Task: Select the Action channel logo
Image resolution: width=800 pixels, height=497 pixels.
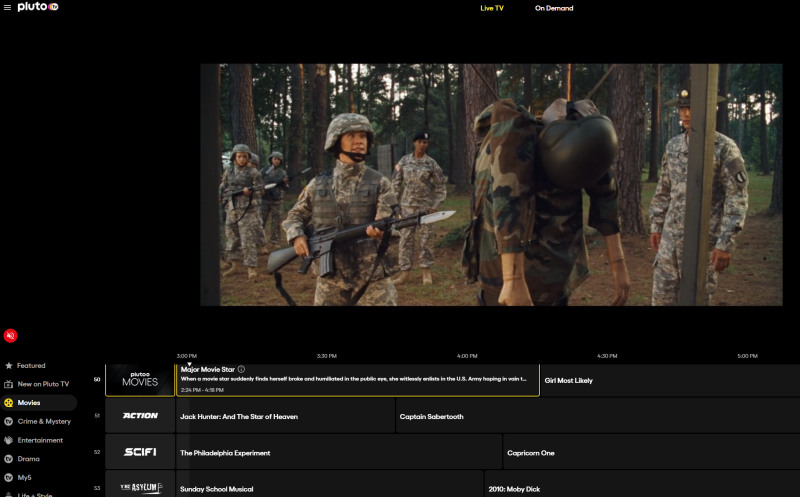Action: pyautogui.click(x=140, y=416)
